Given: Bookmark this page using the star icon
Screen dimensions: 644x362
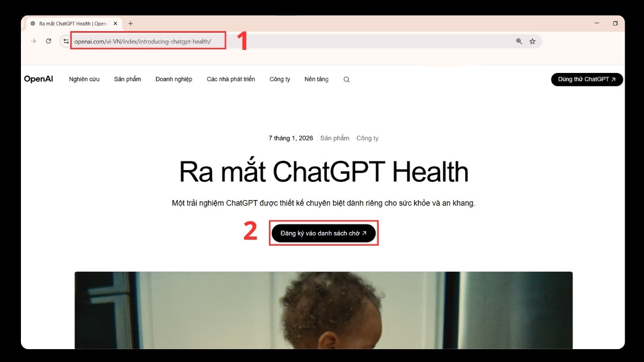Looking at the screenshot, I should [531, 40].
